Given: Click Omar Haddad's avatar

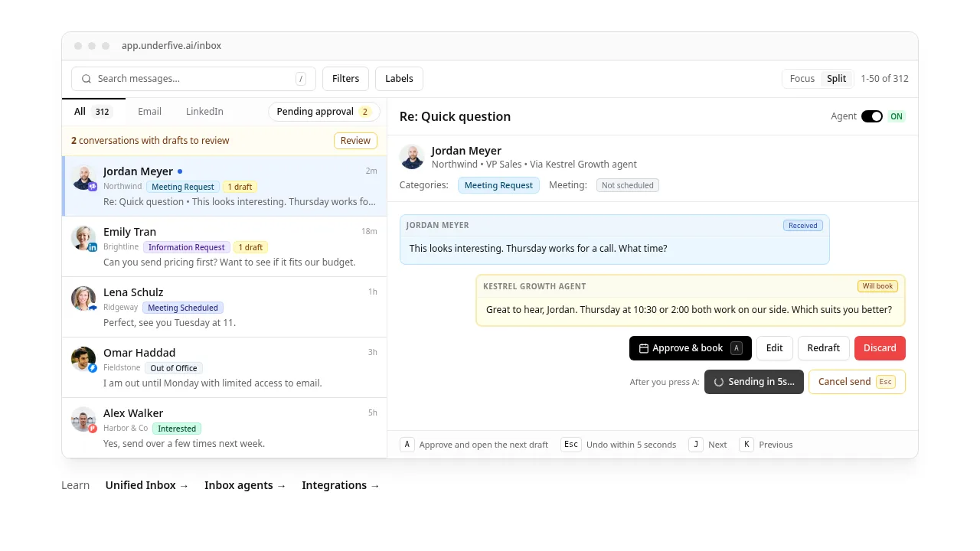Looking at the screenshot, I should pyautogui.click(x=84, y=359).
